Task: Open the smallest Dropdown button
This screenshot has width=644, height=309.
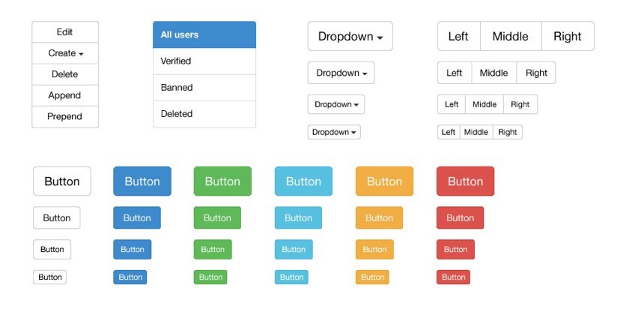Action: click(334, 132)
